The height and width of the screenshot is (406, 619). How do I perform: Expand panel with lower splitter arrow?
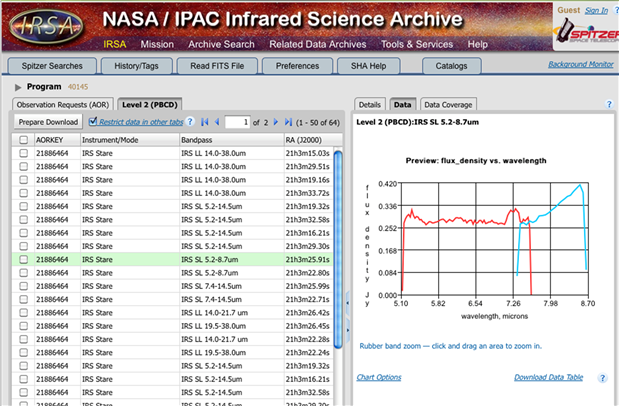(x=347, y=330)
